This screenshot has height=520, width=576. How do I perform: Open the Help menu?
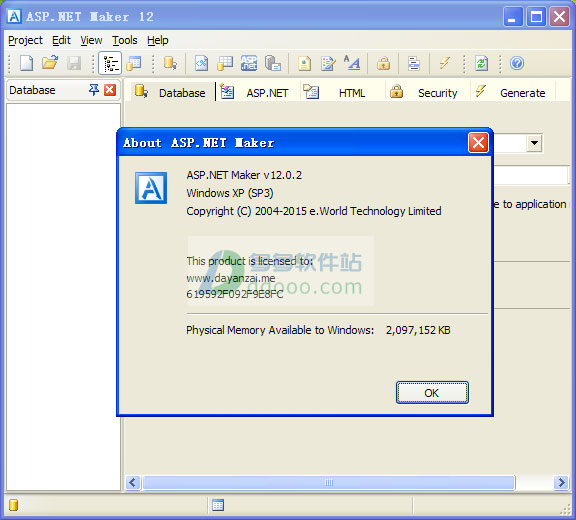(x=158, y=40)
